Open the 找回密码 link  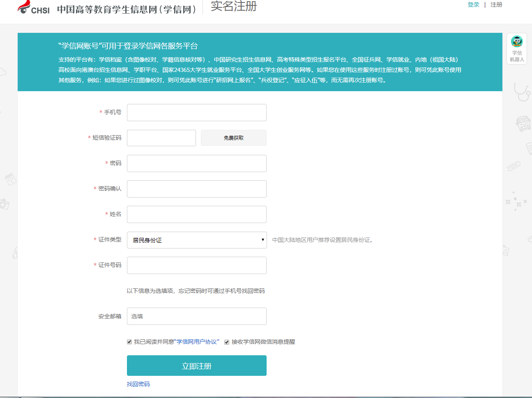click(x=138, y=384)
